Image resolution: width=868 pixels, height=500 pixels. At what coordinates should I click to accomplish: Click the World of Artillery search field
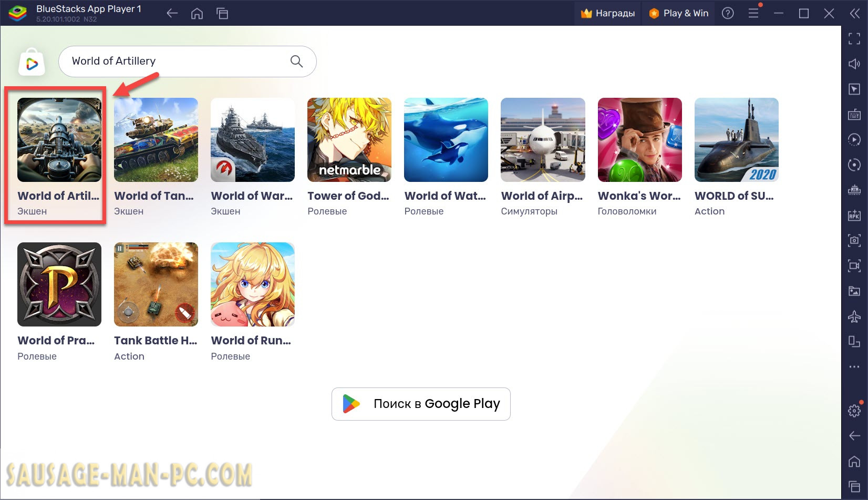point(187,62)
